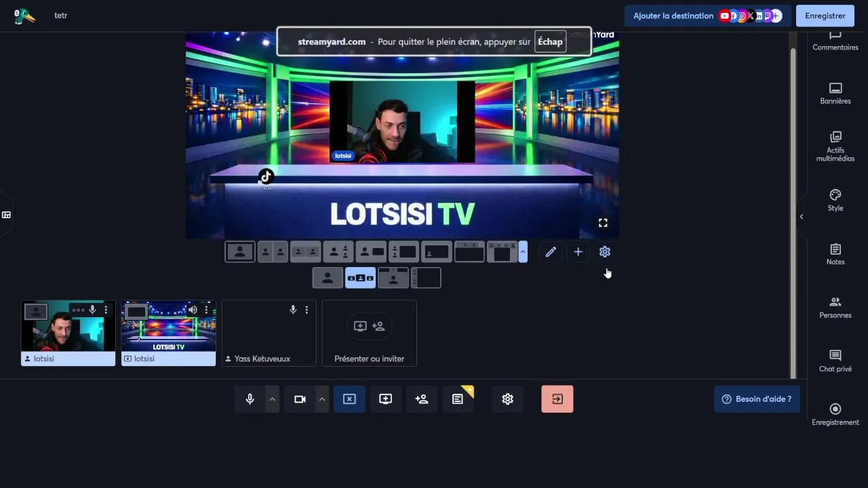Select the highlighted three-person layout

[360, 278]
